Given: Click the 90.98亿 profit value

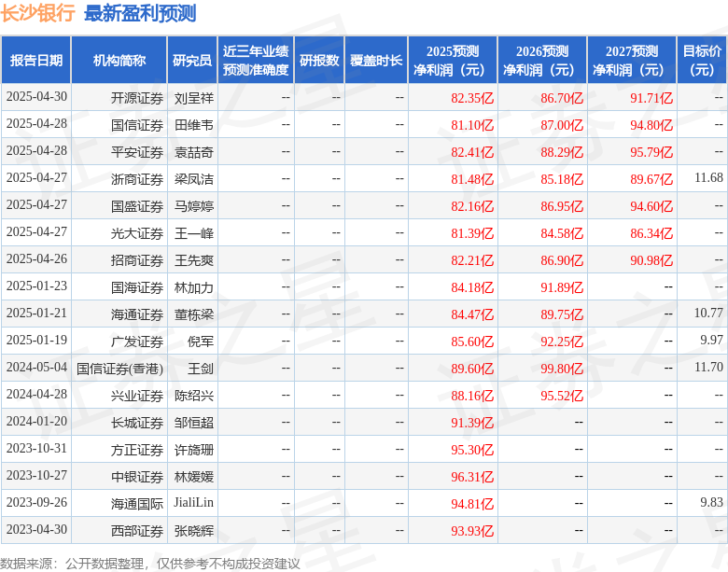Looking at the screenshot, I should tap(651, 260).
